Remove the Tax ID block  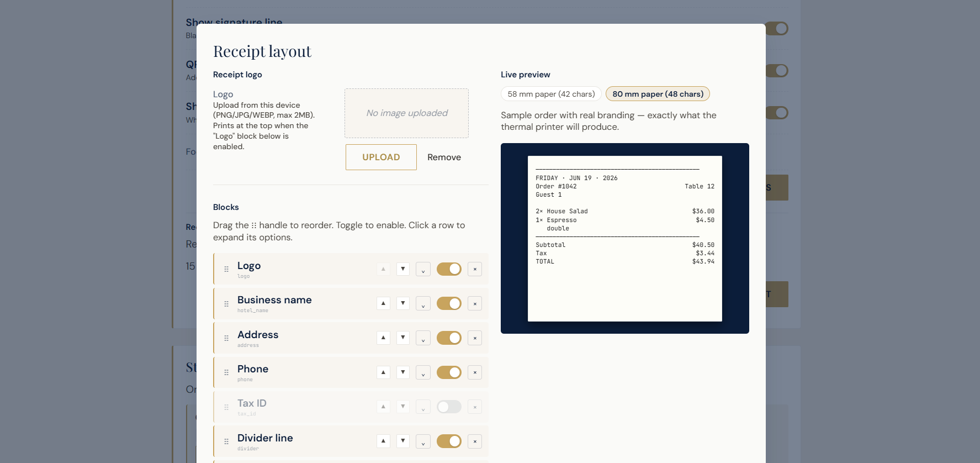pyautogui.click(x=475, y=407)
